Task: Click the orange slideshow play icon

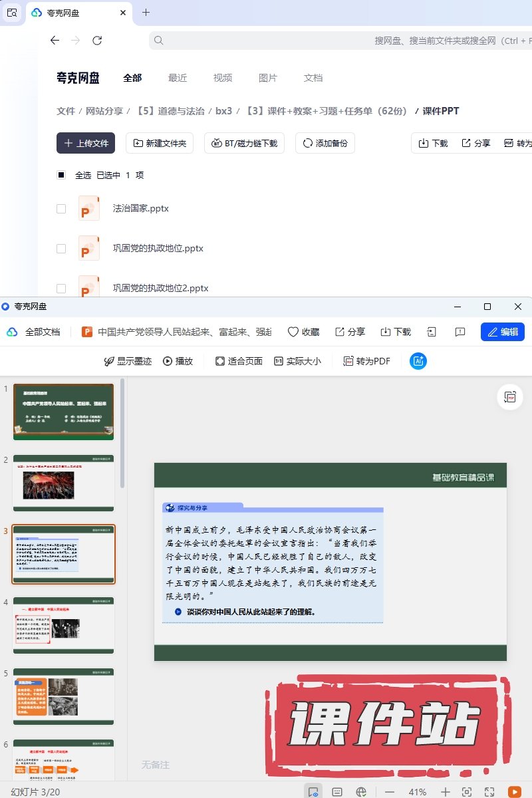Action: pyautogui.click(x=514, y=791)
